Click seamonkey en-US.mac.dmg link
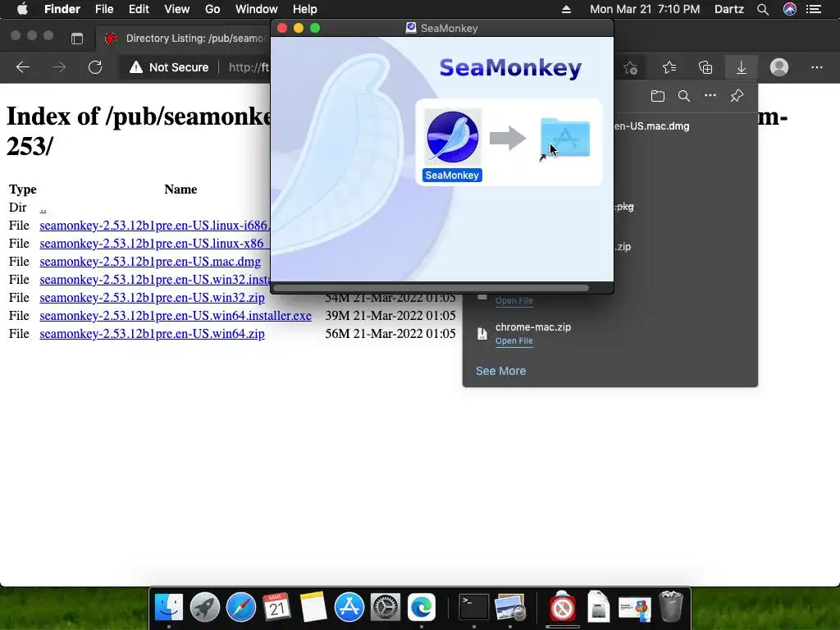 coord(150,262)
